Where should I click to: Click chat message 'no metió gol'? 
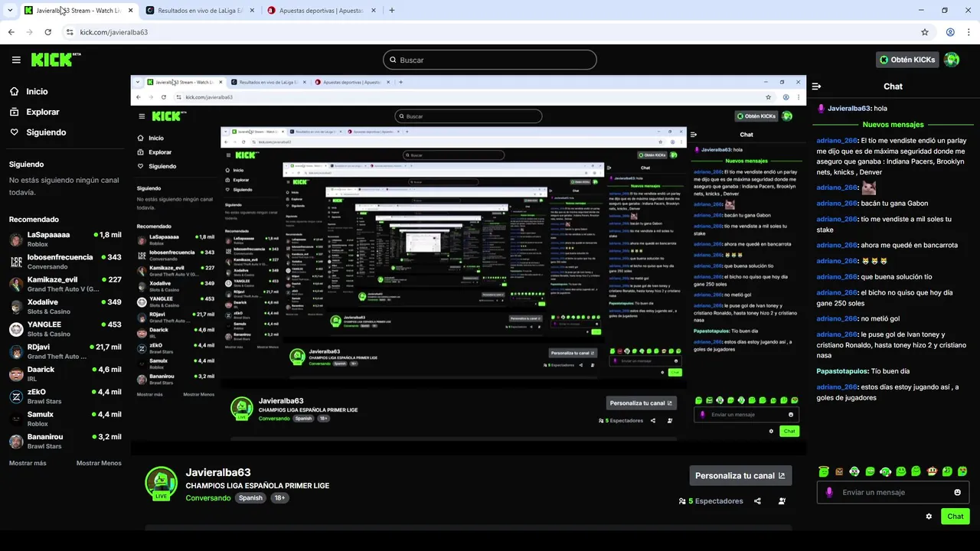[x=880, y=318]
